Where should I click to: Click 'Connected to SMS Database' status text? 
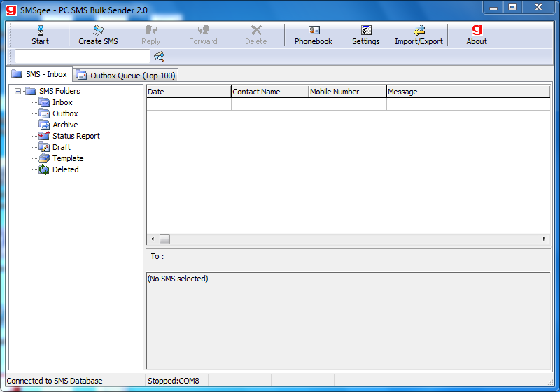(55, 381)
